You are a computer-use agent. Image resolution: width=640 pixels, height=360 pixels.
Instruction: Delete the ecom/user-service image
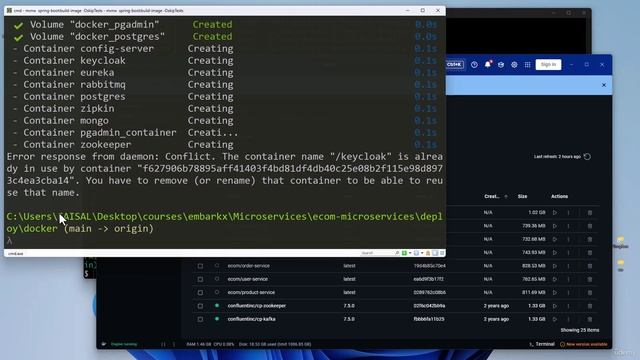590,279
